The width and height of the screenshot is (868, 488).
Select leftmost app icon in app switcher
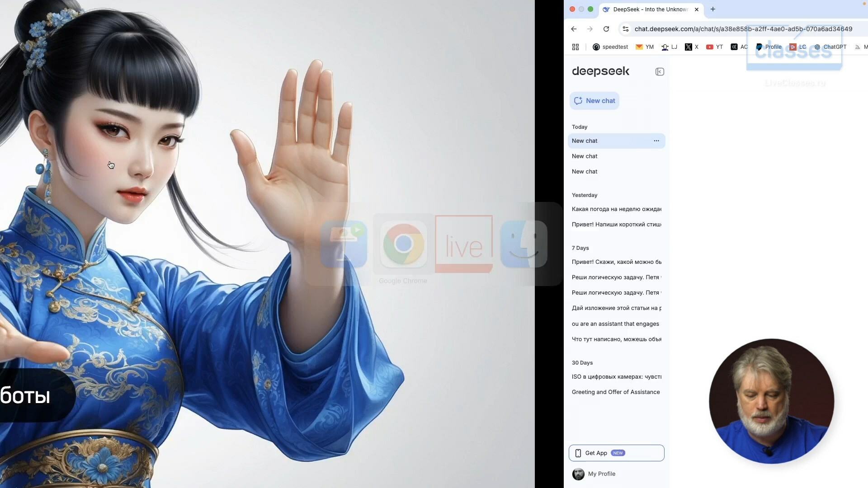pos(344,244)
